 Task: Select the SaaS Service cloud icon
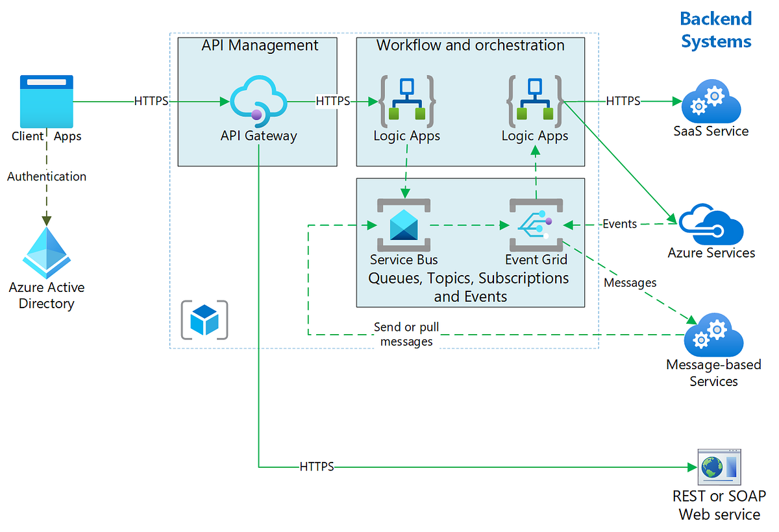pos(710,101)
